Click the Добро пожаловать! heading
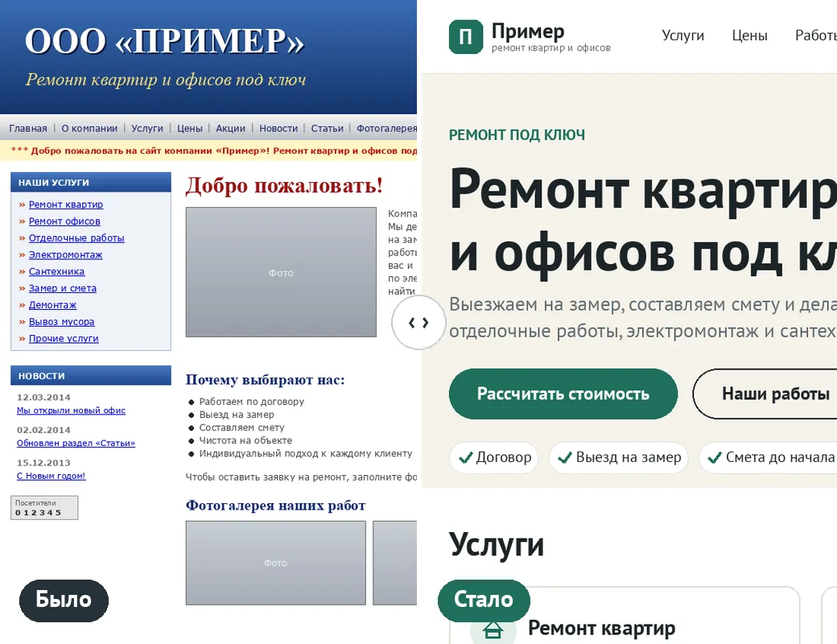This screenshot has height=644, width=837. point(285,185)
